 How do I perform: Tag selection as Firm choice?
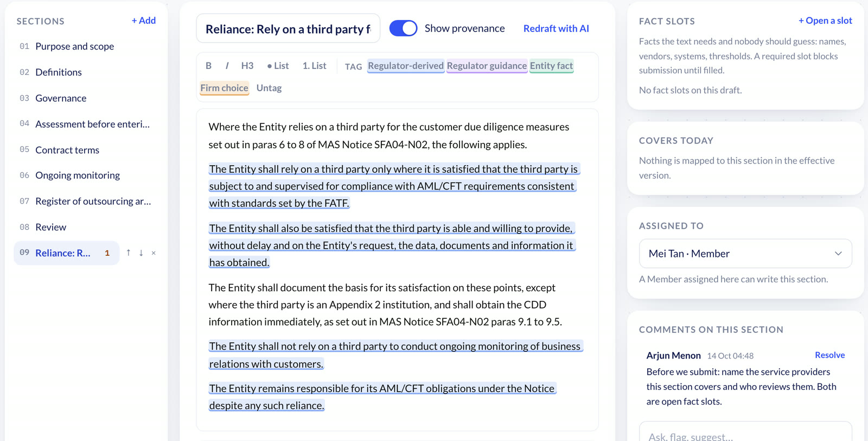[224, 88]
